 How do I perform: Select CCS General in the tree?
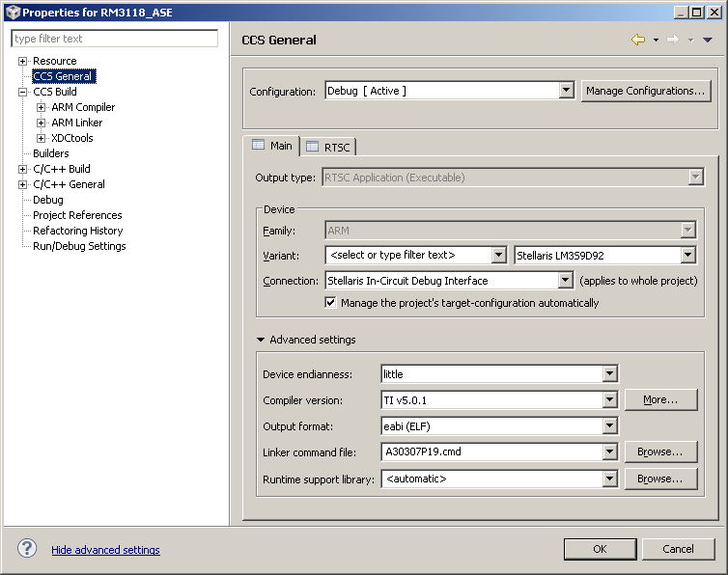[x=64, y=76]
